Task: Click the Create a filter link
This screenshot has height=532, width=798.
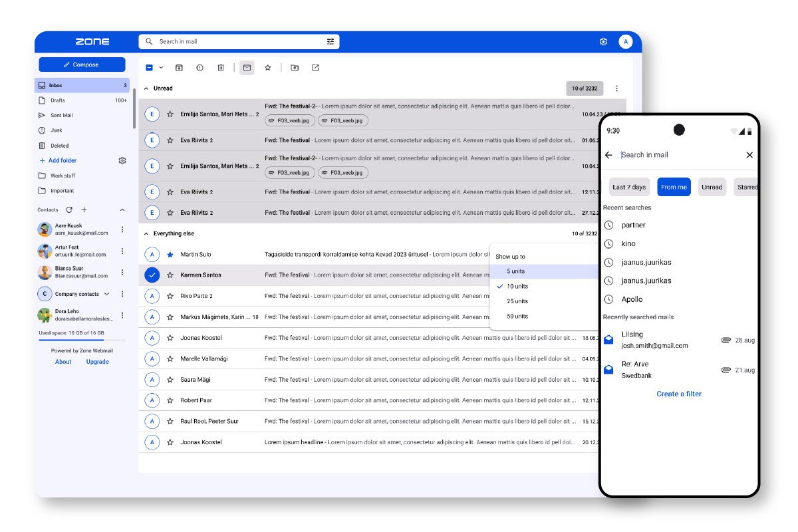Action: click(x=679, y=394)
